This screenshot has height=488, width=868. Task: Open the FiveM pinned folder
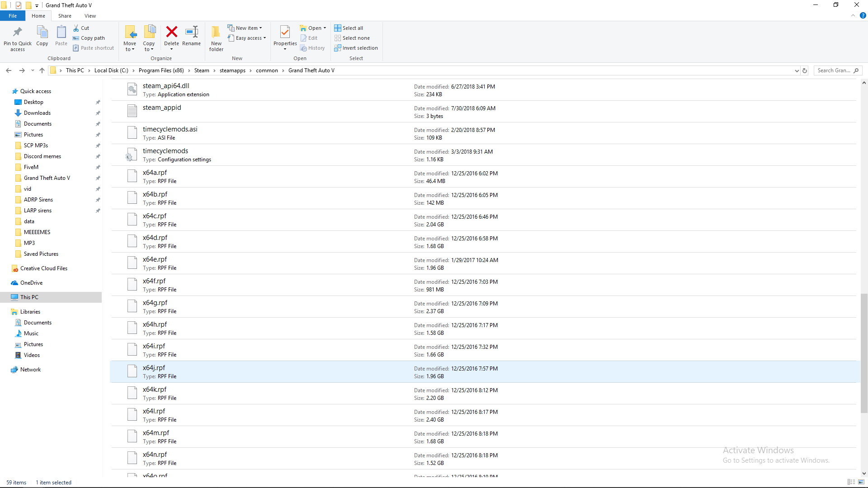[x=31, y=167]
